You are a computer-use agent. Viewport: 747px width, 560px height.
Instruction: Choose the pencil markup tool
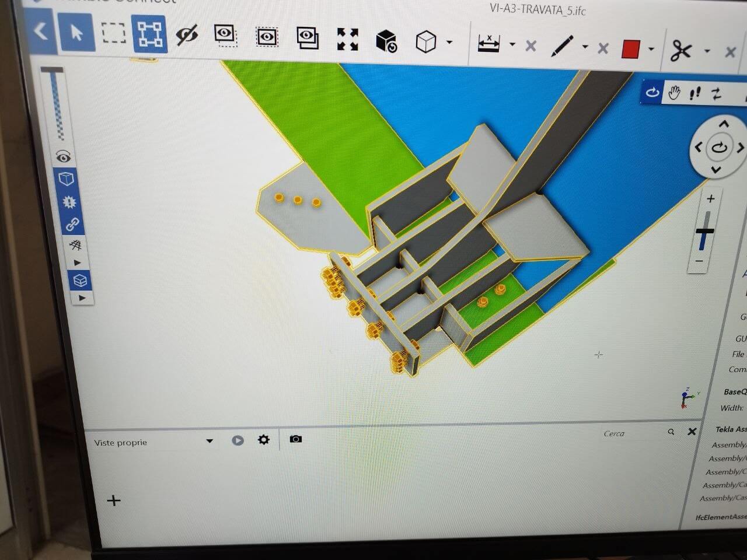point(563,46)
